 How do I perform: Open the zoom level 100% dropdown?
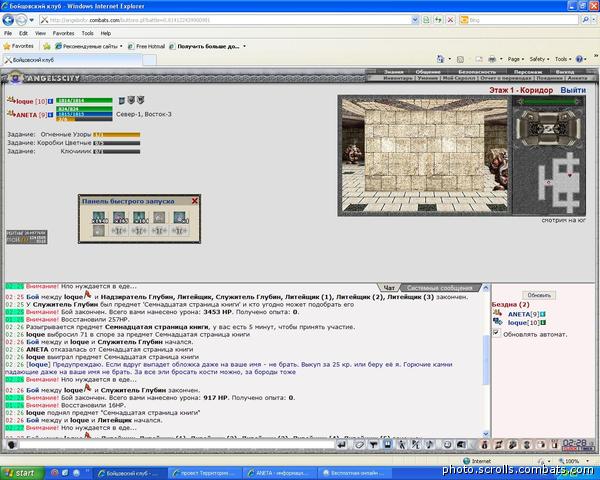pos(587,461)
